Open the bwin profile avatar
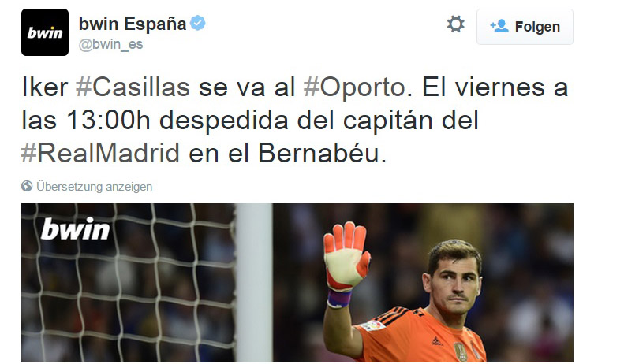Screen dimensions: 624x364 pyautogui.click(x=44, y=32)
